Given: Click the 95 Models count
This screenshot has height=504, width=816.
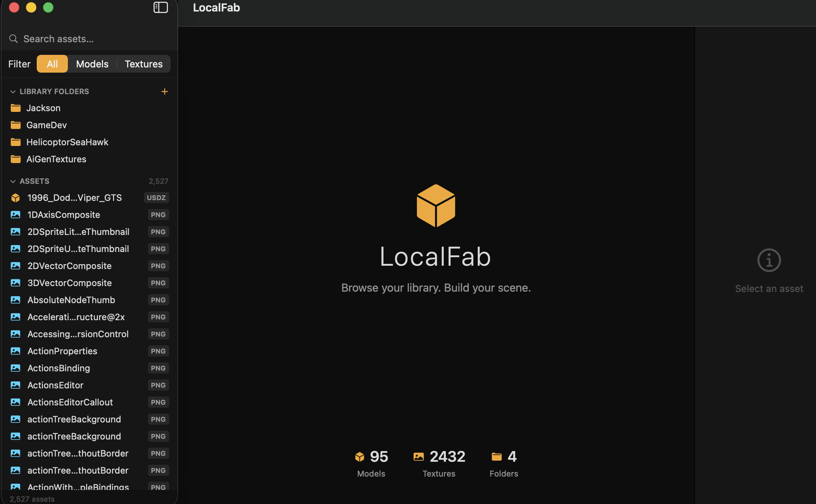Looking at the screenshot, I should coord(379,457).
